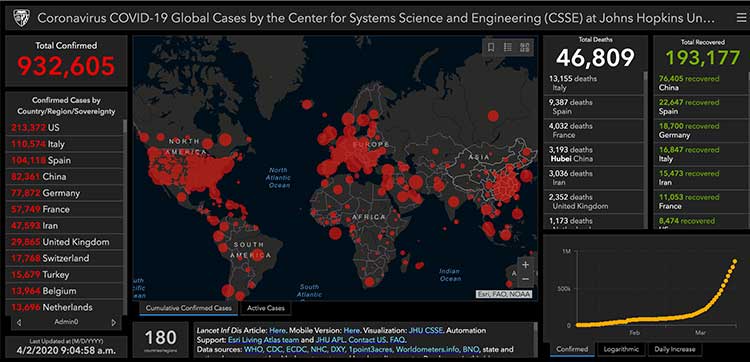Select Cumulative Confirmed Cases tab
Screen dimensions: 750x362
pos(188,308)
